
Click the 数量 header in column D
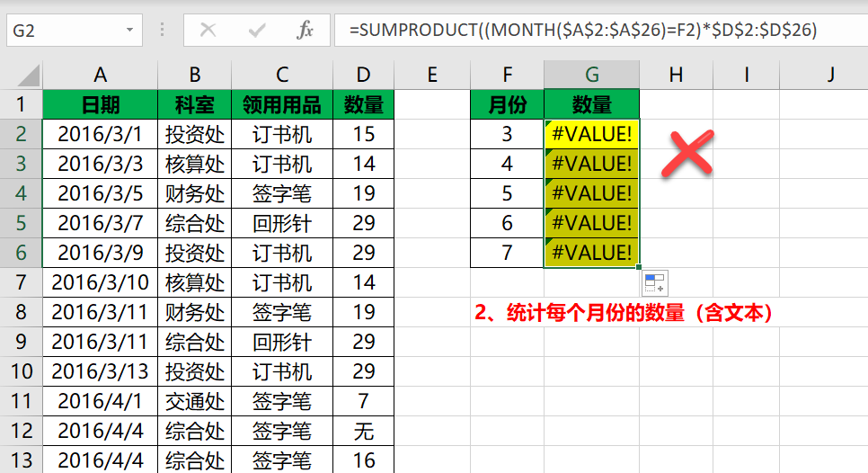363,104
